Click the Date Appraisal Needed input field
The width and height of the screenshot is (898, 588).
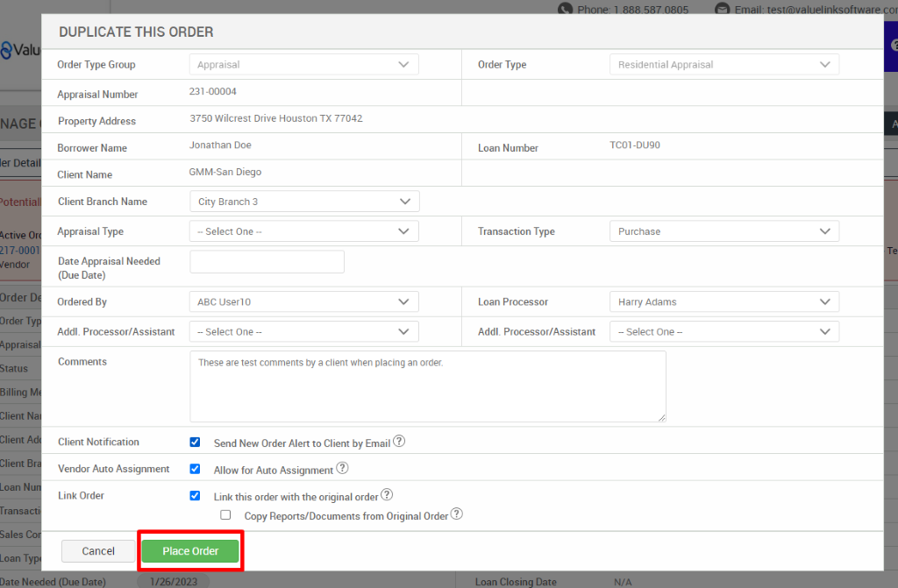(x=267, y=261)
